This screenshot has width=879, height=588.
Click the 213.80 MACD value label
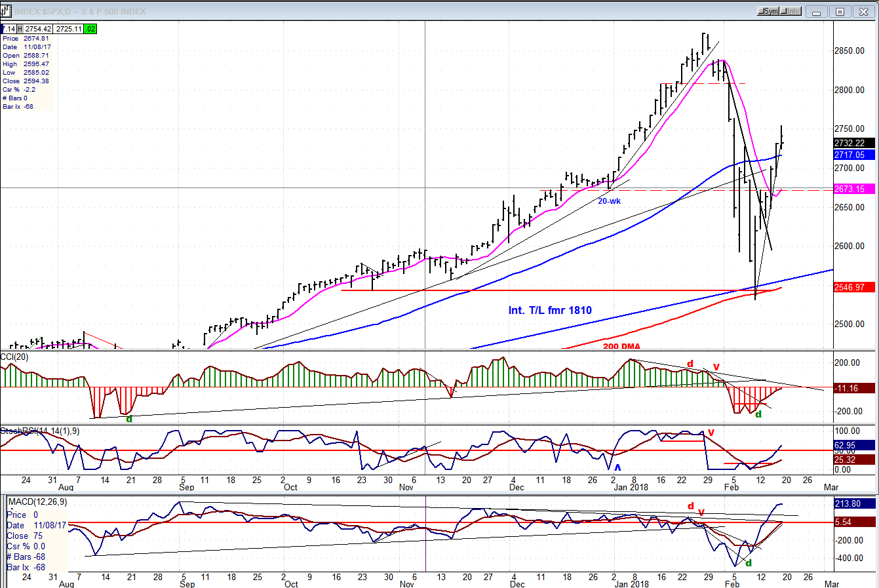tap(853, 503)
